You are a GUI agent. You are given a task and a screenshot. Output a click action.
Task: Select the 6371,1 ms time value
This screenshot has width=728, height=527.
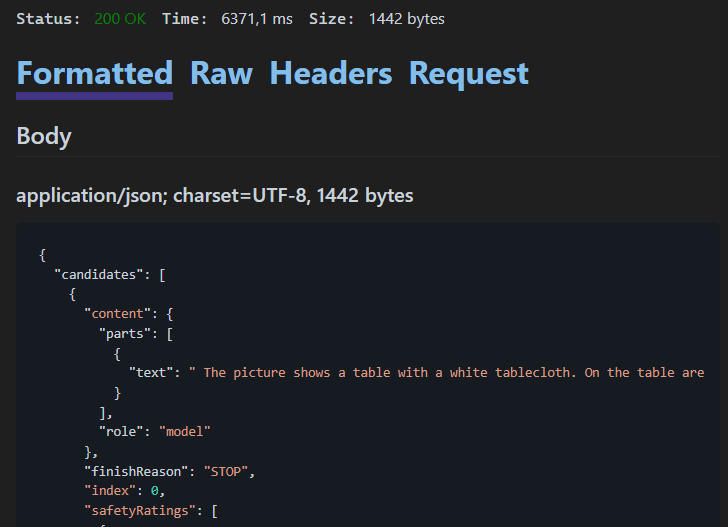coord(257,19)
